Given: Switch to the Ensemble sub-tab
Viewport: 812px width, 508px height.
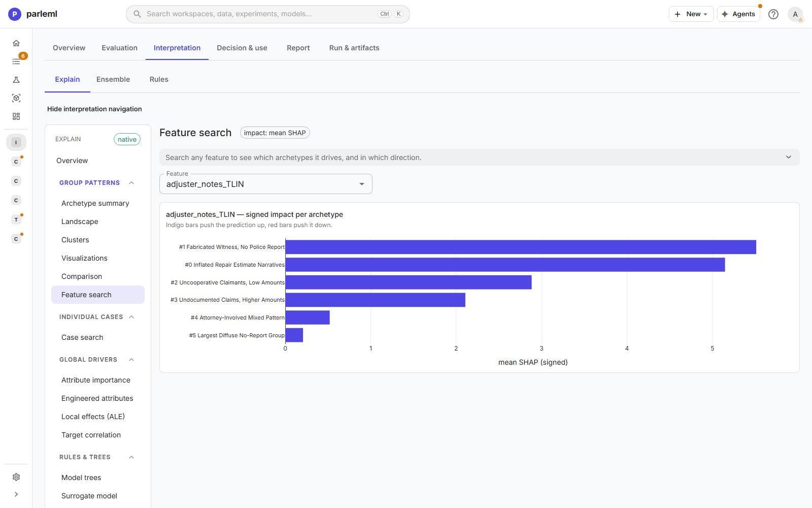Looking at the screenshot, I should click(x=113, y=79).
